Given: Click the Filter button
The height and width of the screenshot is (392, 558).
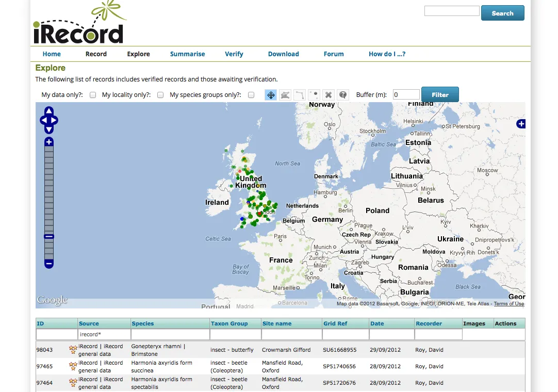Looking at the screenshot, I should pyautogui.click(x=440, y=95).
